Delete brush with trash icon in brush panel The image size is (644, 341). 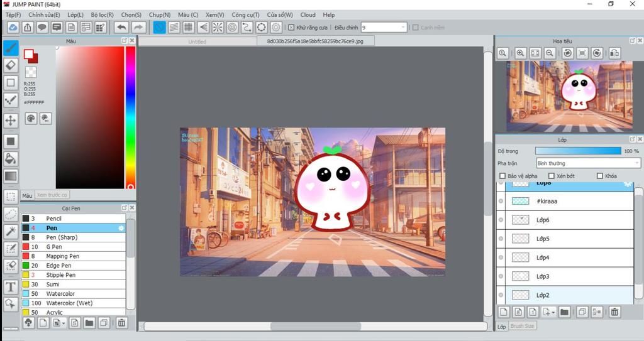122,323
